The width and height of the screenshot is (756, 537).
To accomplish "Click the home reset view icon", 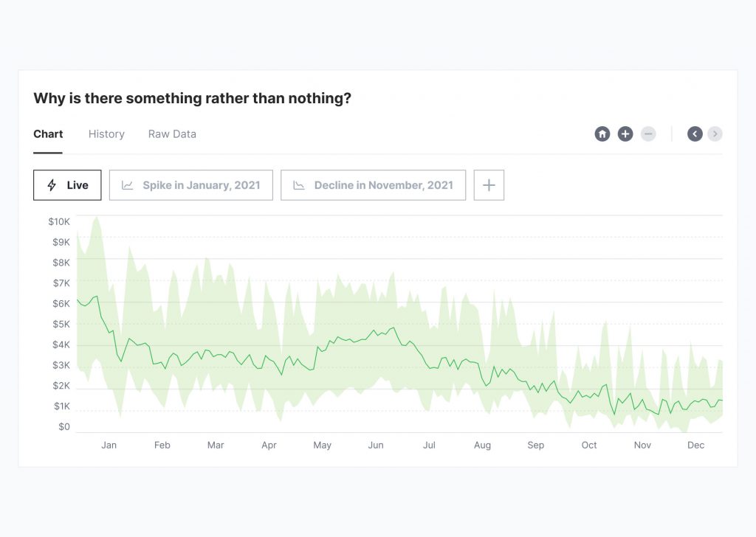I will coord(602,134).
